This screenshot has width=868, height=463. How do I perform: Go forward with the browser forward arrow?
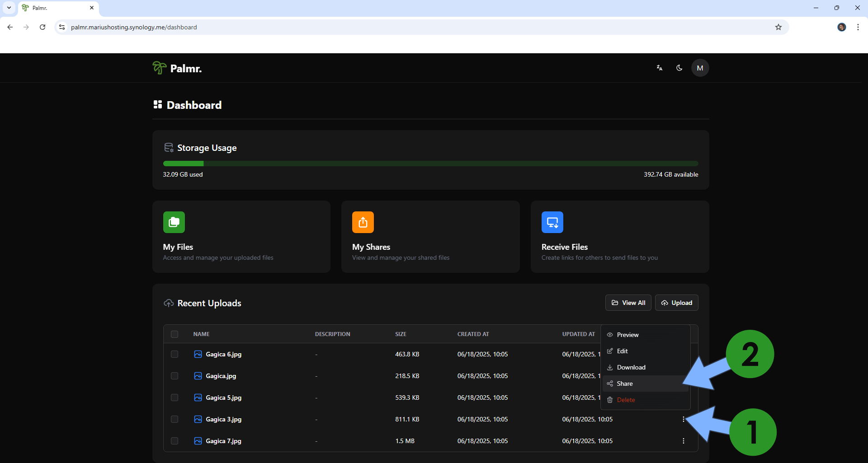26,27
